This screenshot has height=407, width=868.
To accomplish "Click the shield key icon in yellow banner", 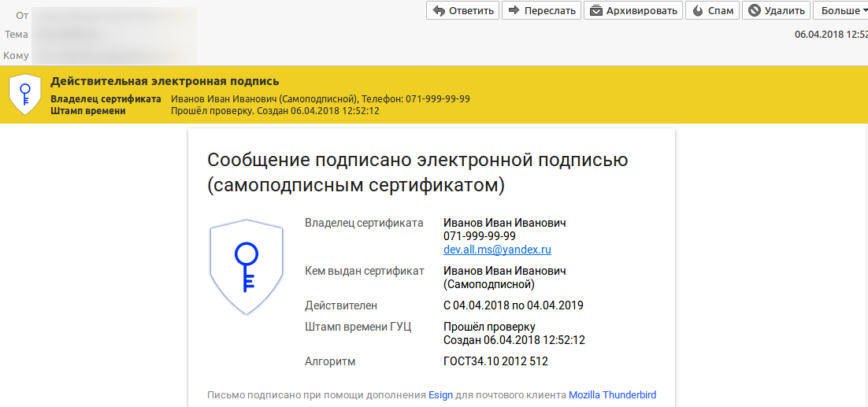I will click(25, 94).
